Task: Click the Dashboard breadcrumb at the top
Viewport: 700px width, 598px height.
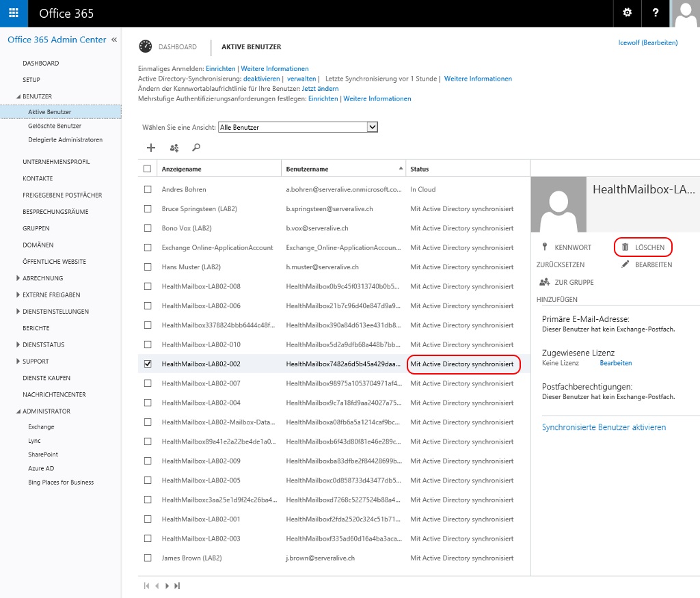Action: point(177,47)
